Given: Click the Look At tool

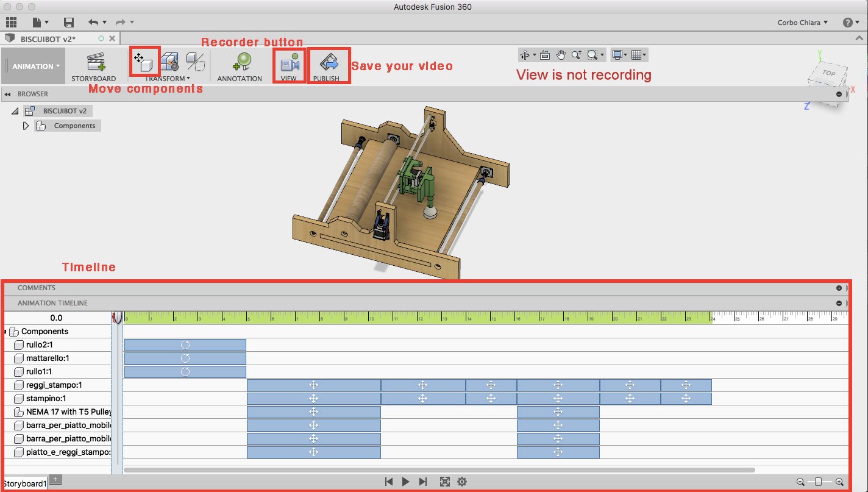Looking at the screenshot, I should [x=545, y=55].
